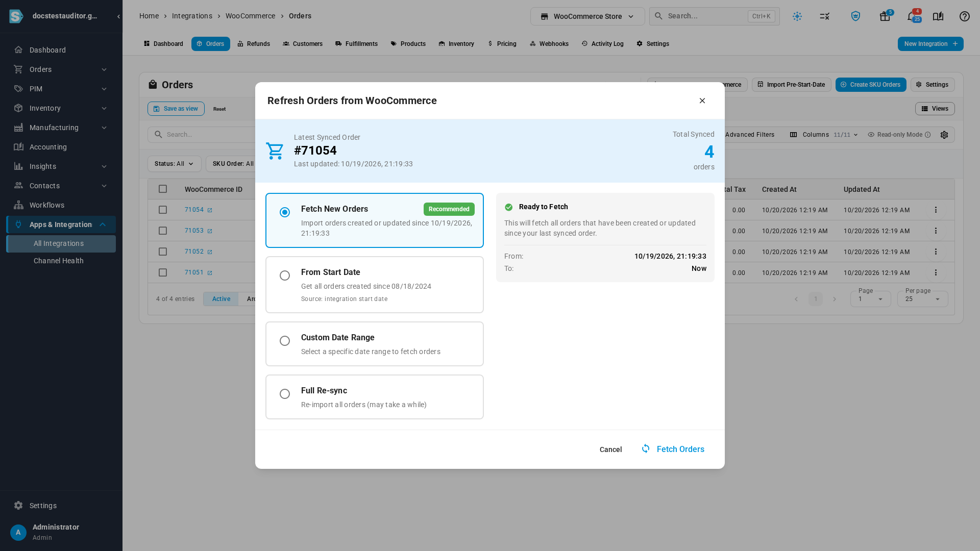This screenshot has height=551, width=980.
Task: Toggle select-all checkbox in table header
Action: (x=163, y=189)
